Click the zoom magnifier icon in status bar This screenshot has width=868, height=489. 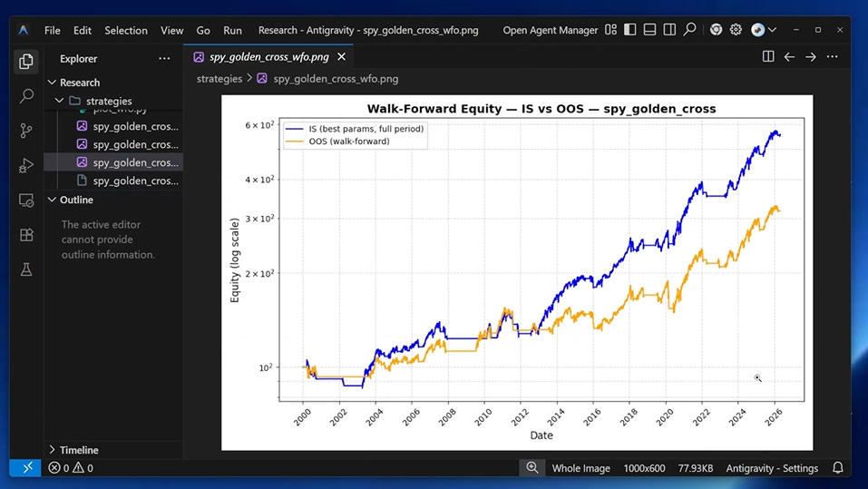tap(532, 468)
